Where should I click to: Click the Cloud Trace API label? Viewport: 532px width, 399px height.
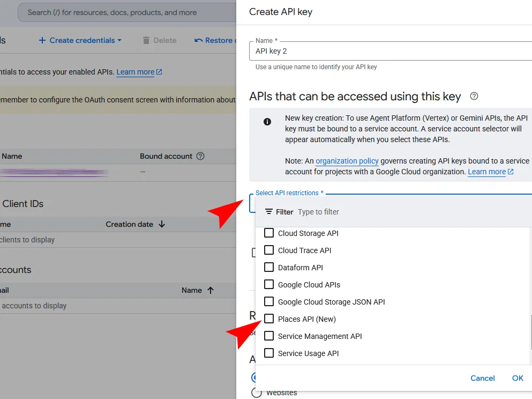[x=304, y=250]
